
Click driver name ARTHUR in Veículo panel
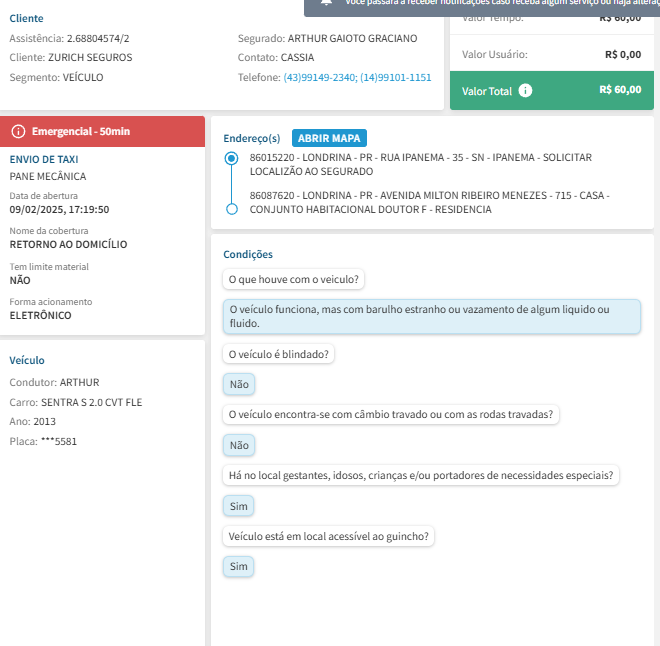point(80,383)
